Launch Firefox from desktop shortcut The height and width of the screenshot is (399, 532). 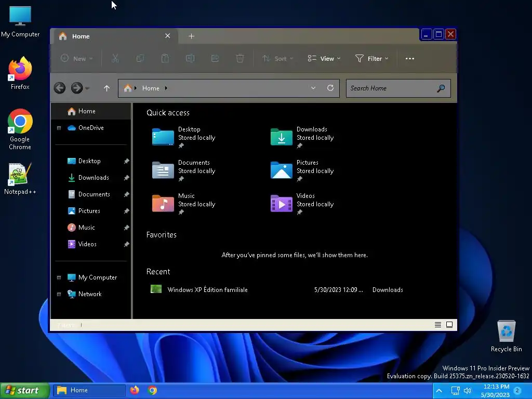click(x=20, y=73)
